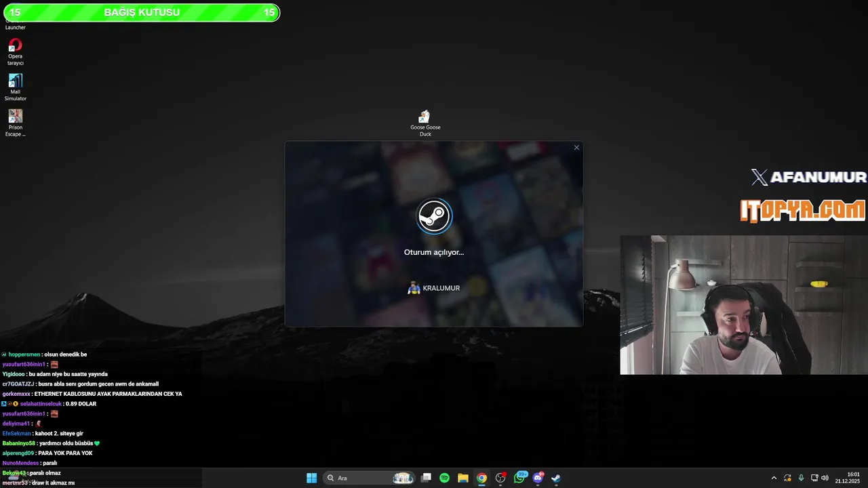Click the X AFANUMUR overlay handle
The height and width of the screenshot is (488, 868).
point(809,178)
